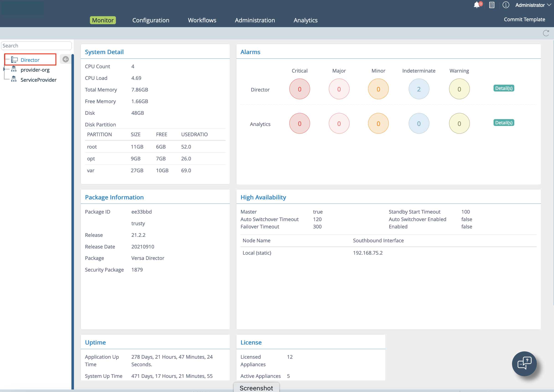
Task: Click Analytics Critical alarm count circle
Action: point(300,124)
